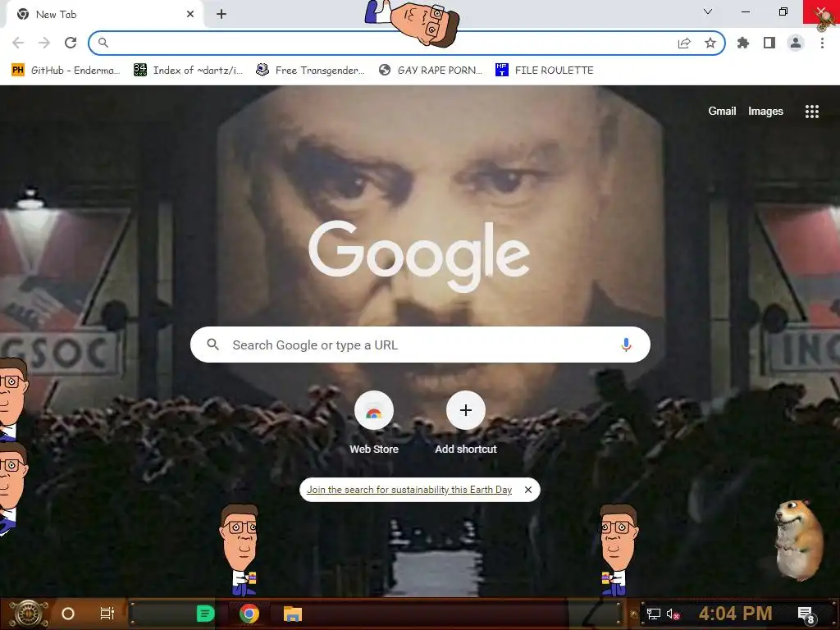The height and width of the screenshot is (630, 840).
Task: Click the magnifier icon in search box
Action: pos(212,345)
